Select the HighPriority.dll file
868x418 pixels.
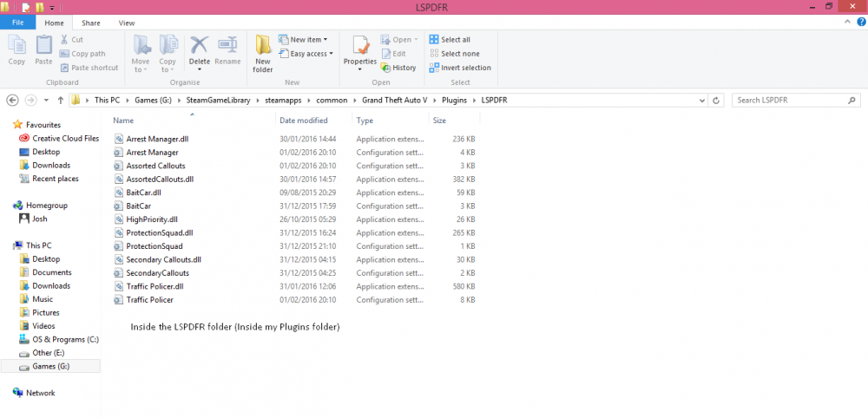tap(146, 219)
